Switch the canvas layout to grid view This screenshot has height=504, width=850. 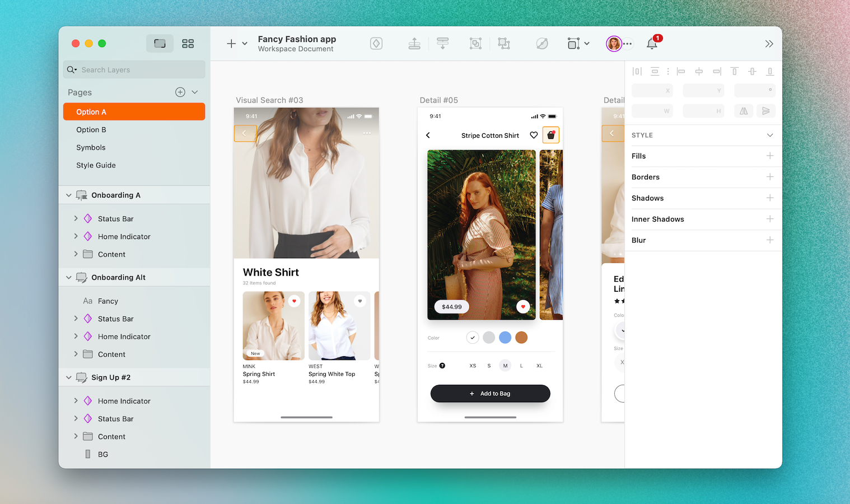pyautogui.click(x=188, y=43)
